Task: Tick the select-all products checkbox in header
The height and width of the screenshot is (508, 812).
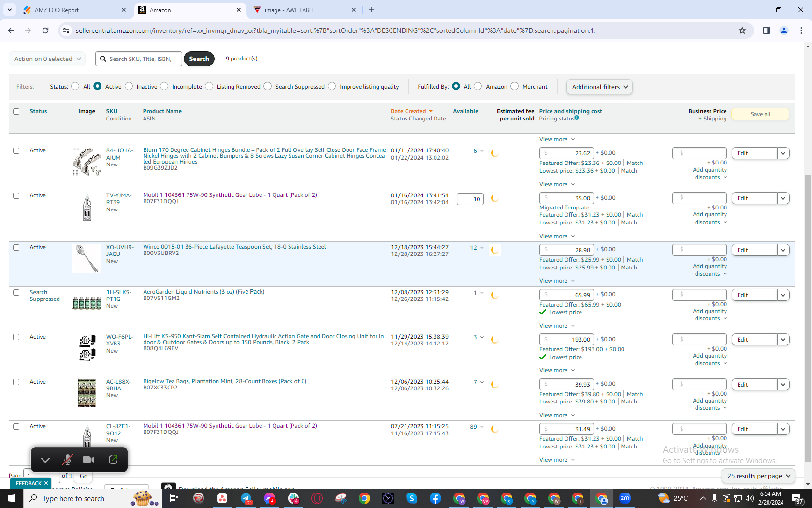Action: (16, 111)
